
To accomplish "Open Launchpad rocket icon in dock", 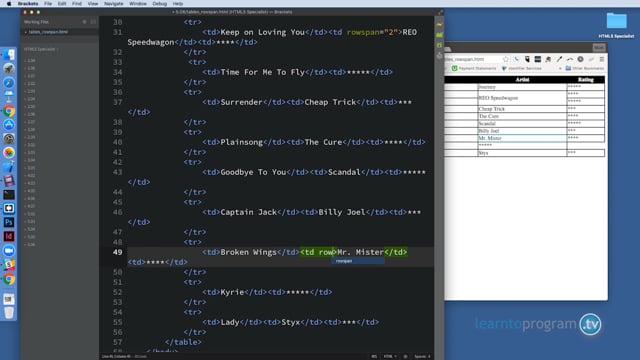I will tap(9, 69).
